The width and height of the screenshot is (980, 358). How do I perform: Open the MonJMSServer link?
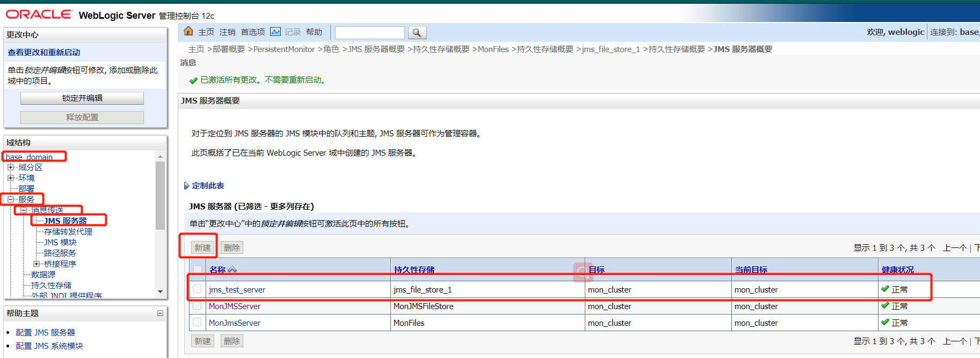coord(235,306)
